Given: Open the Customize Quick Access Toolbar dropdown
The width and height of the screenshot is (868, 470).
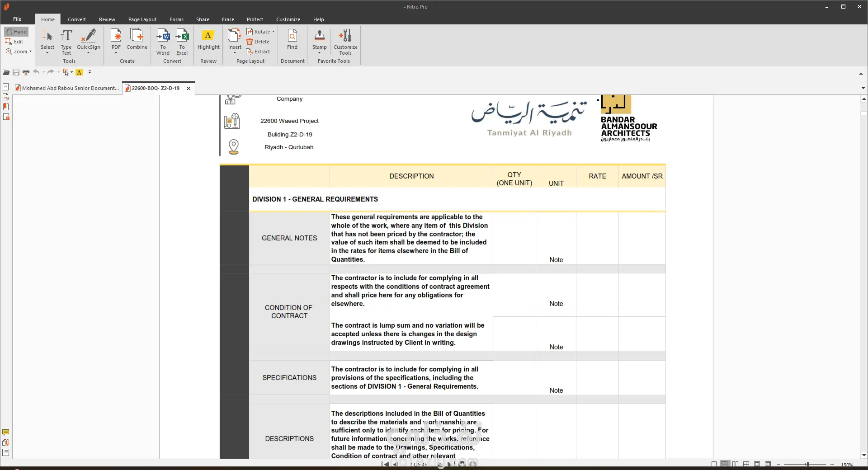Looking at the screenshot, I should coord(90,72).
